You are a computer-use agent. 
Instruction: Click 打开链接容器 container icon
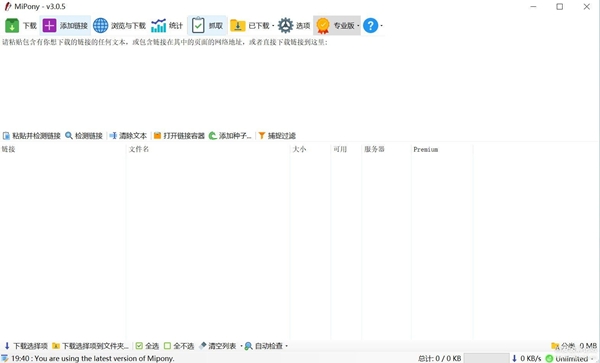tap(157, 135)
